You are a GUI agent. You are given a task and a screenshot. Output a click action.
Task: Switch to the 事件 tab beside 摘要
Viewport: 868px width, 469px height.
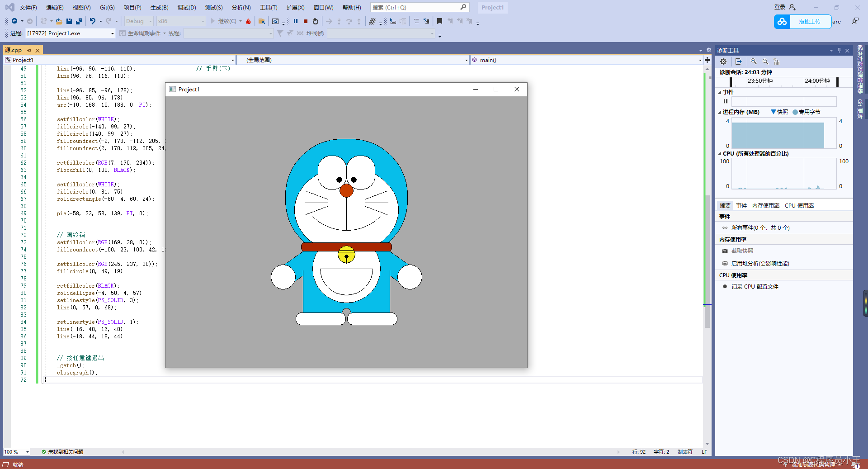click(x=741, y=205)
